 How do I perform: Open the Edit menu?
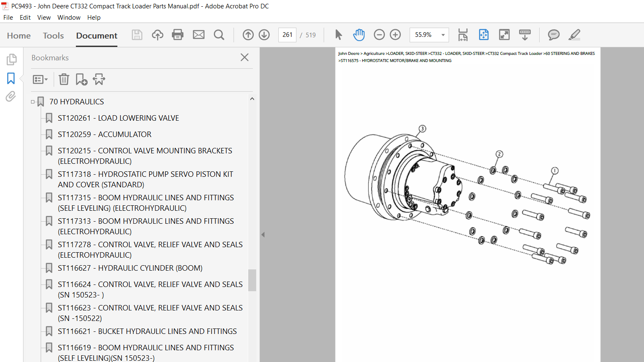pyautogui.click(x=25, y=18)
